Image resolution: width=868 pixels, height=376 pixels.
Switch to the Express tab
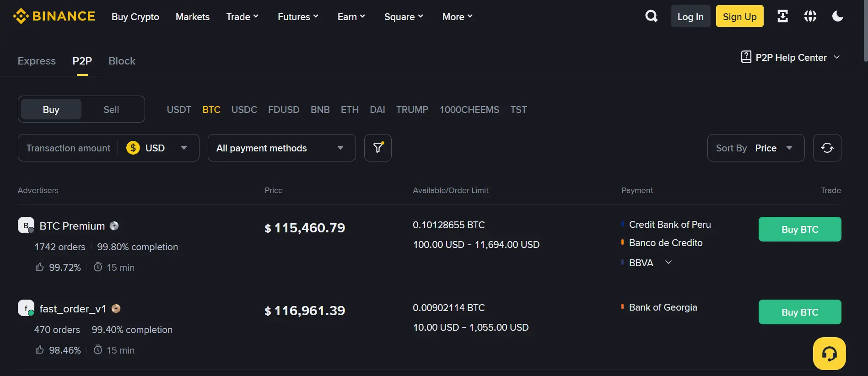[37, 61]
